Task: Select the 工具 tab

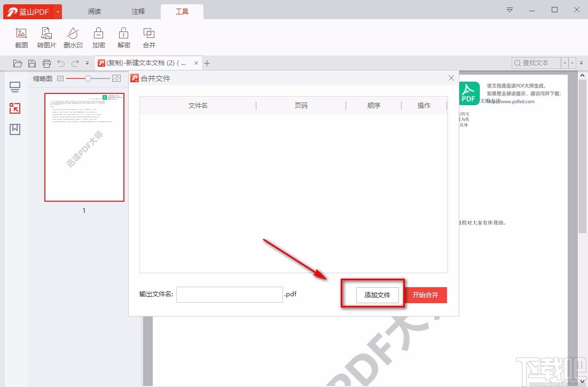Action: tap(182, 12)
